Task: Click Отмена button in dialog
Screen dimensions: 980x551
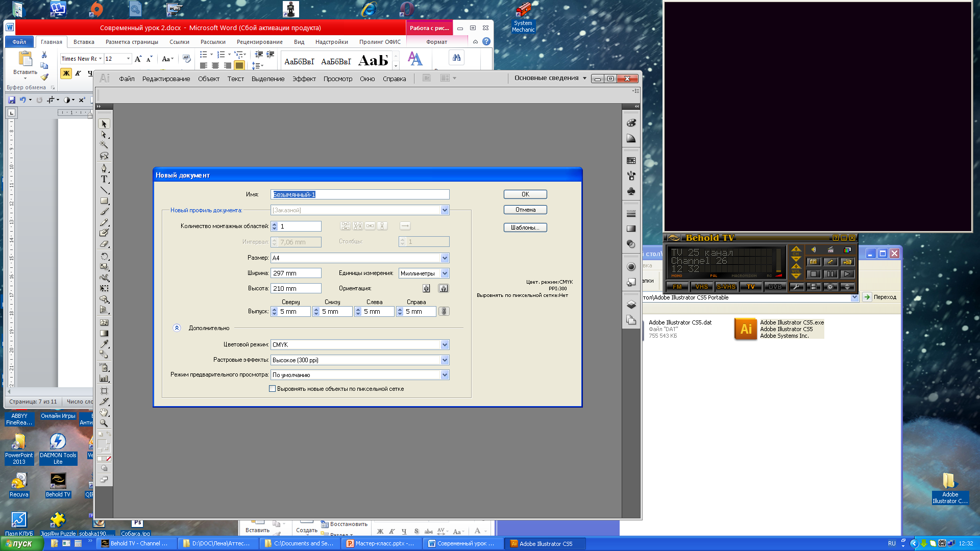Action: [525, 210]
